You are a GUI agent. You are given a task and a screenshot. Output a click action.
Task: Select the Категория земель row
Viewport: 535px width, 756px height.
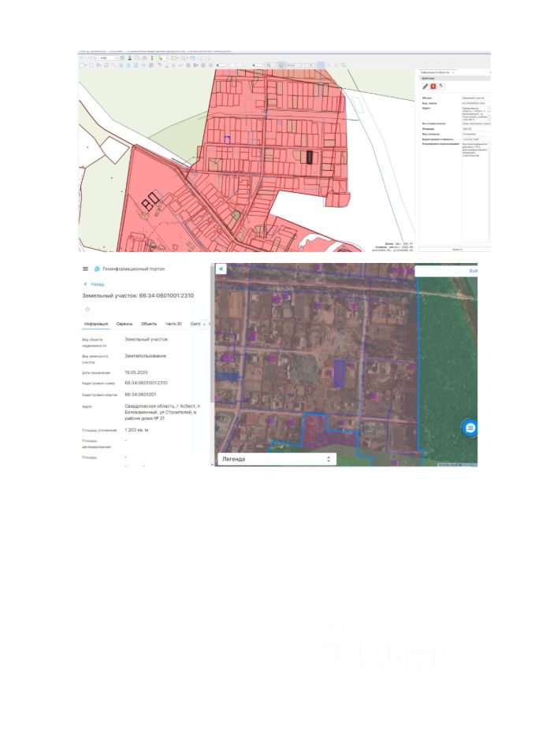(455, 124)
